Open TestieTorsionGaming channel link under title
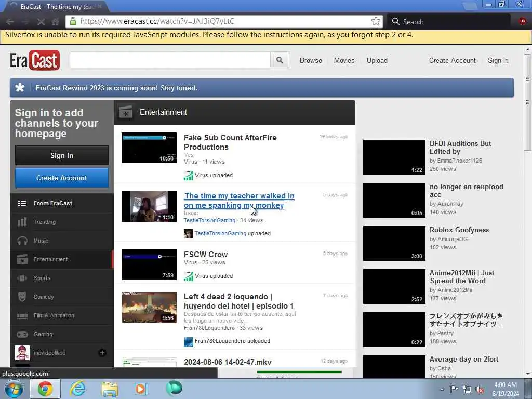This screenshot has height=399, width=532. pos(209,220)
